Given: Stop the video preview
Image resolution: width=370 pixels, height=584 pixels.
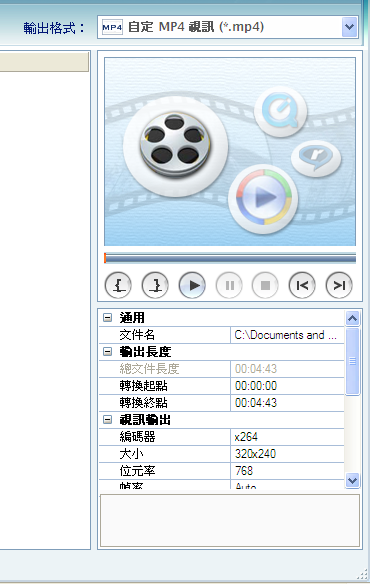Looking at the screenshot, I should [265, 286].
